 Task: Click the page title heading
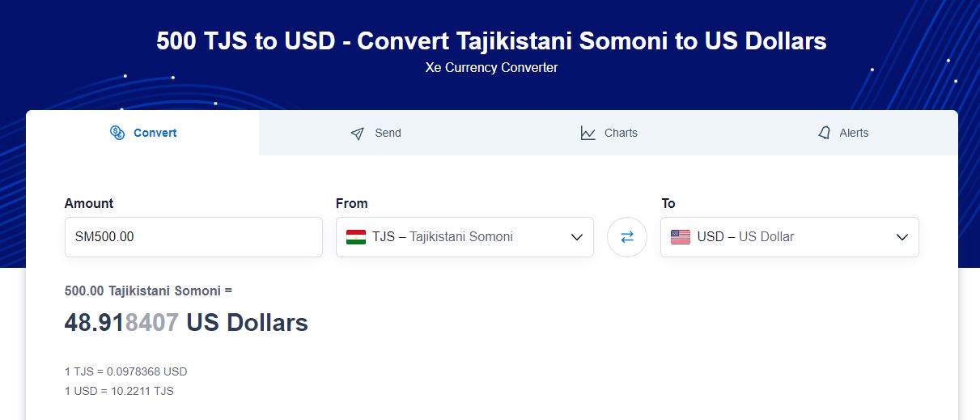point(491,41)
